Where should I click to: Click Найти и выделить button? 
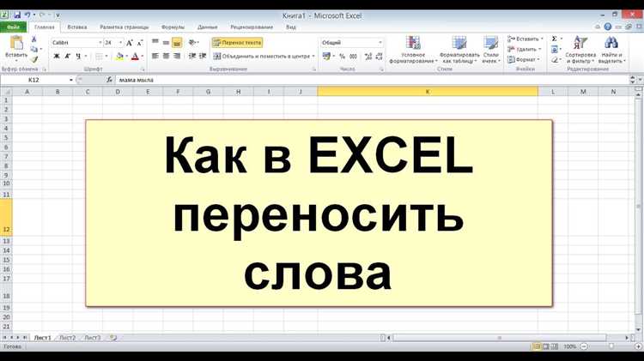(x=611, y=50)
